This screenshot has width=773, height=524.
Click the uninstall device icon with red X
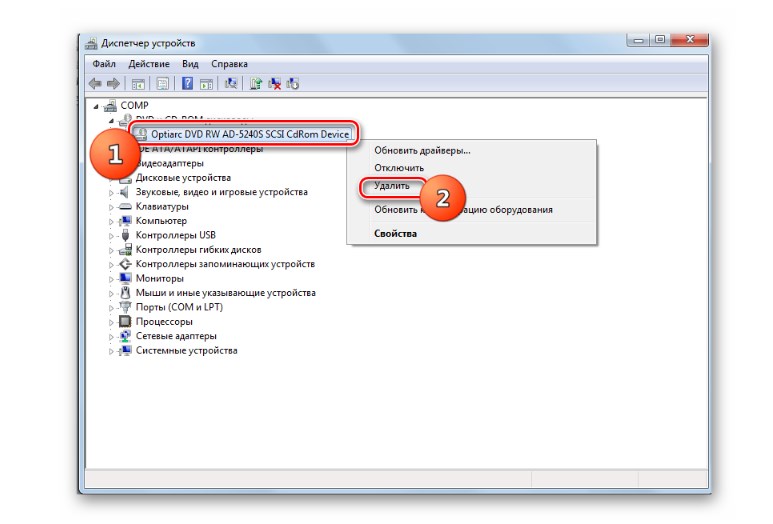(x=275, y=84)
